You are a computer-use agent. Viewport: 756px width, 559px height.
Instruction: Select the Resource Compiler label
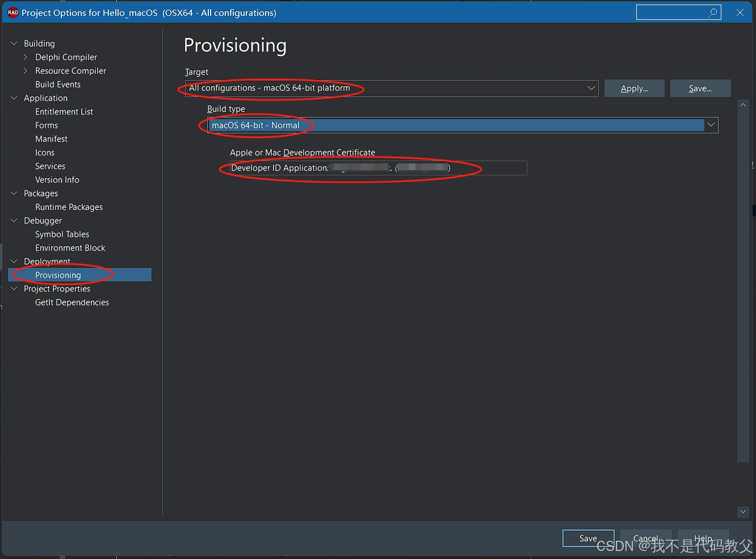coord(70,70)
